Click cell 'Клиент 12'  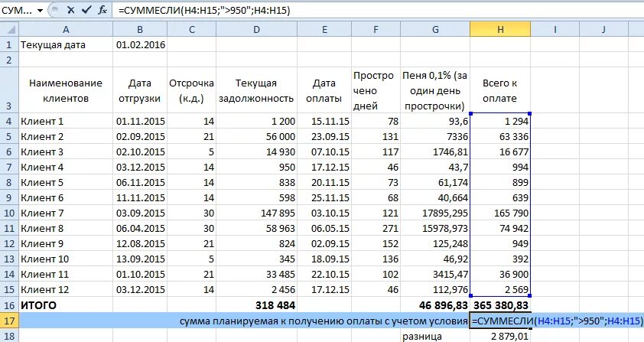click(66, 289)
